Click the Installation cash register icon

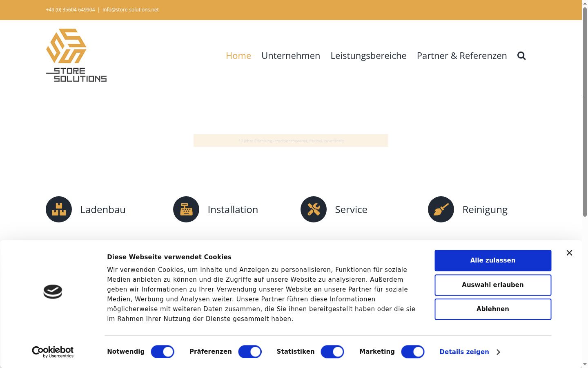click(x=186, y=209)
